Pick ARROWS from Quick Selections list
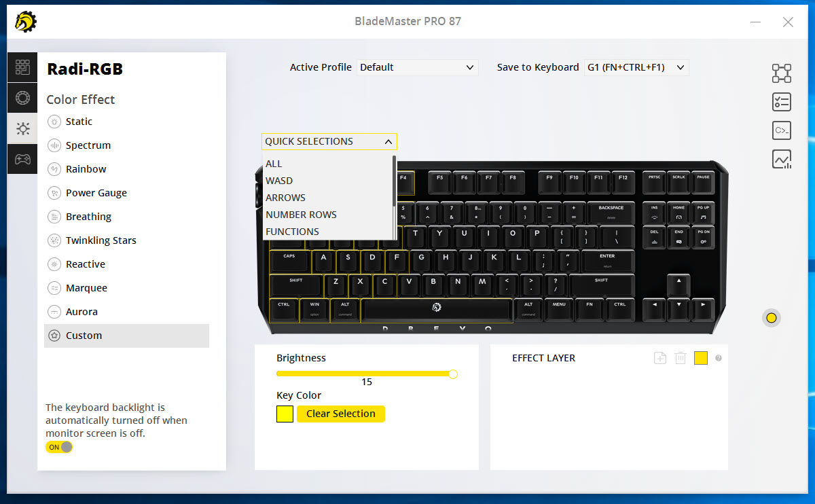The height and width of the screenshot is (504, 815). (327, 198)
